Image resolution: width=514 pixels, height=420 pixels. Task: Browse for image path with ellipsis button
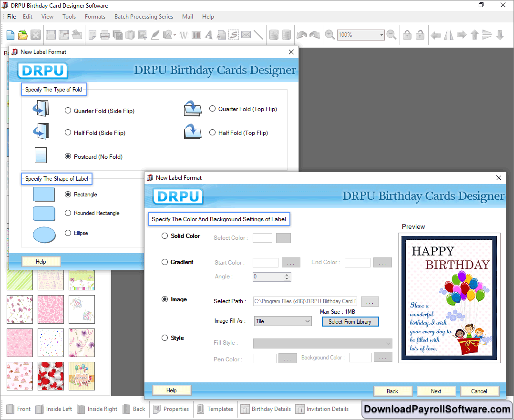[x=370, y=301]
